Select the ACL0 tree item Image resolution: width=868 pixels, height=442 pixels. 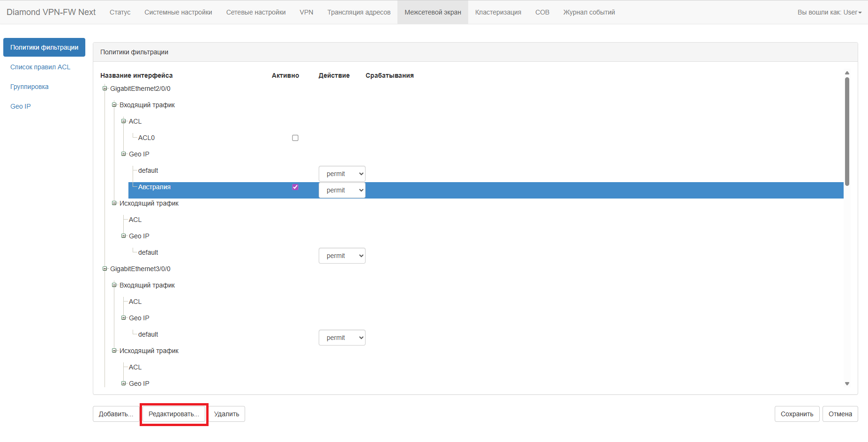146,138
